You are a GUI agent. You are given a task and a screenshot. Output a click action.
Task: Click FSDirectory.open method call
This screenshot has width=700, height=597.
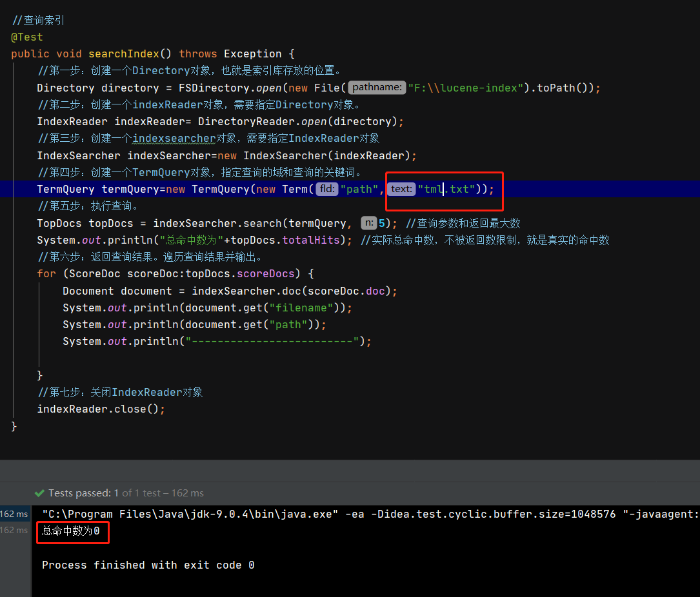pos(230,88)
